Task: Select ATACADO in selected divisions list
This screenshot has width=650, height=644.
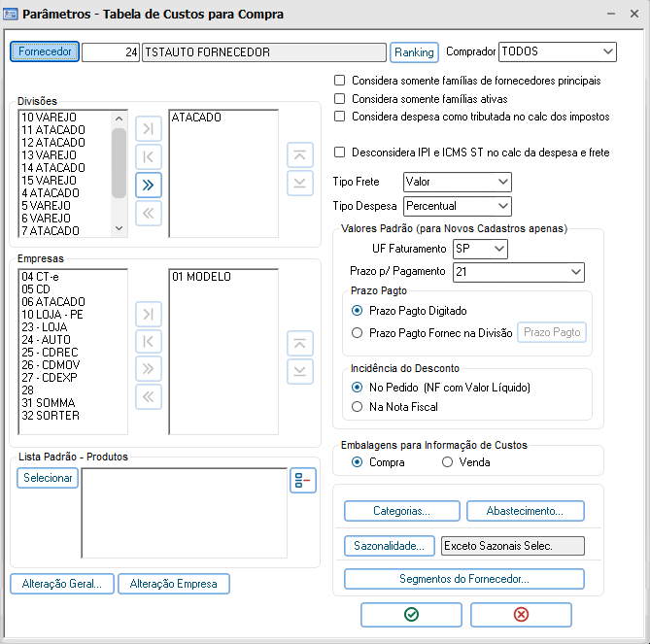Action: tap(196, 118)
